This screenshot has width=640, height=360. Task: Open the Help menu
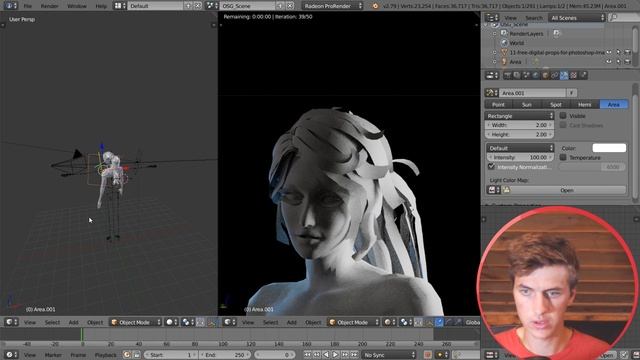coord(101,6)
